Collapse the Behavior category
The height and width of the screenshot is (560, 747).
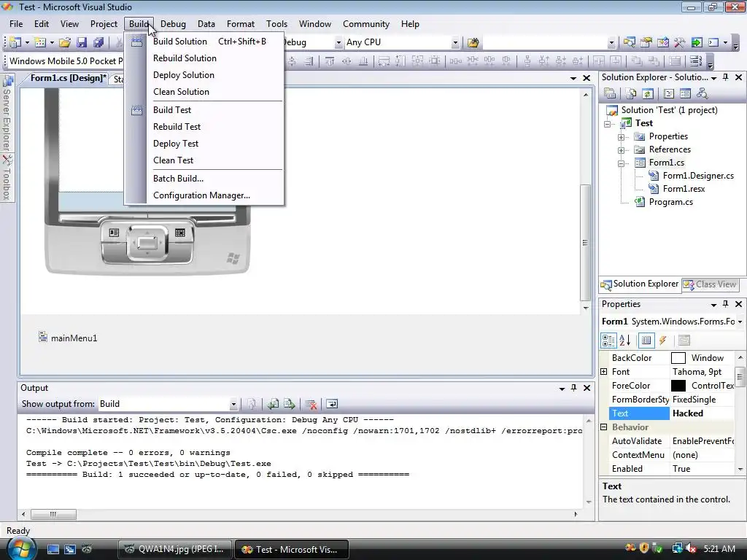604,427
